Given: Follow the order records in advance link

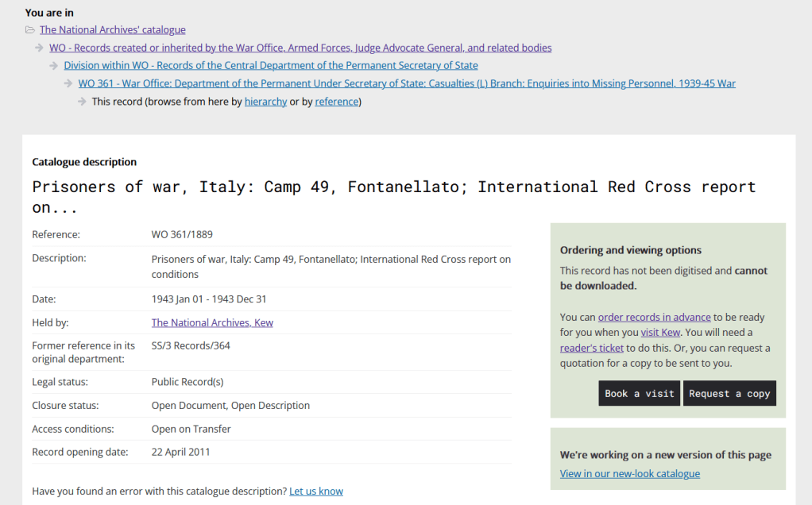Looking at the screenshot, I should tap(654, 317).
